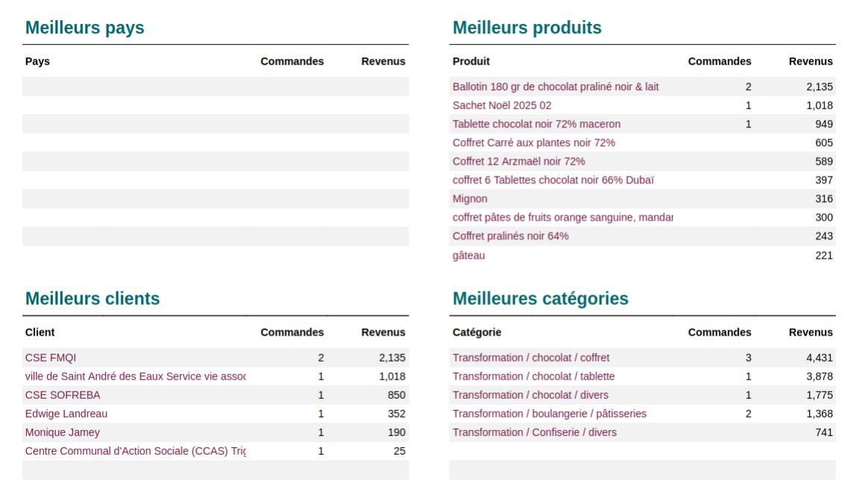The image size is (868, 489).
Task: Click the Sachet Noël 2025 02 product link
Action: 502,106
